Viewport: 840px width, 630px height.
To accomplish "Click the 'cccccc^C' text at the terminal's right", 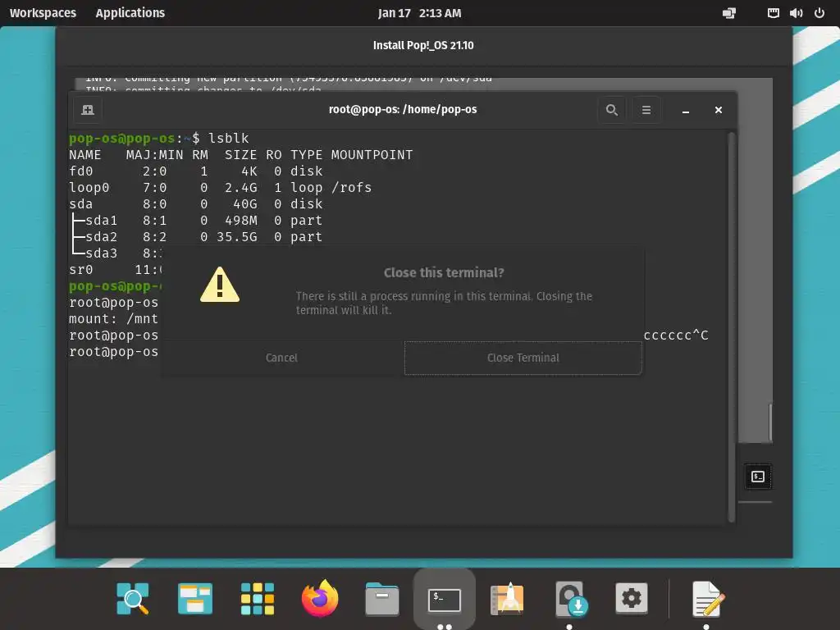I will [x=676, y=336].
